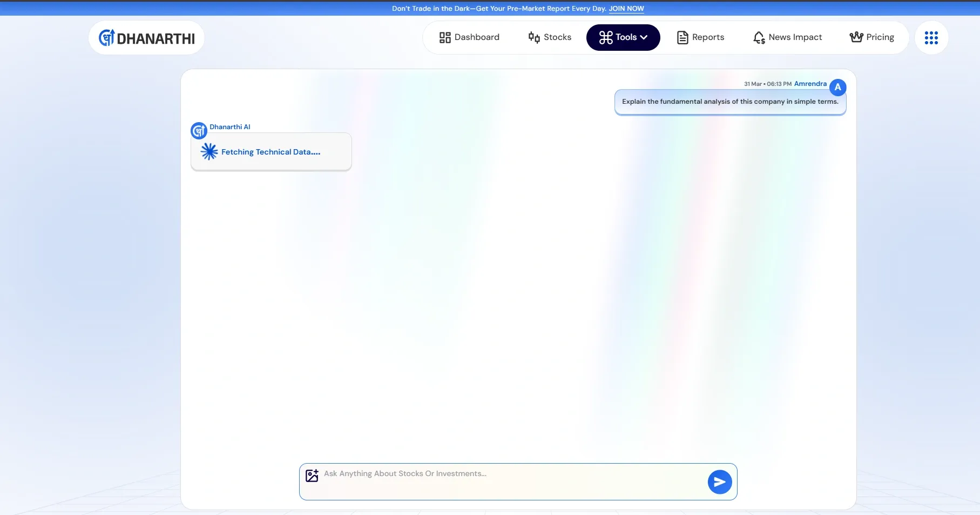Open the Stocks section

[550, 37]
